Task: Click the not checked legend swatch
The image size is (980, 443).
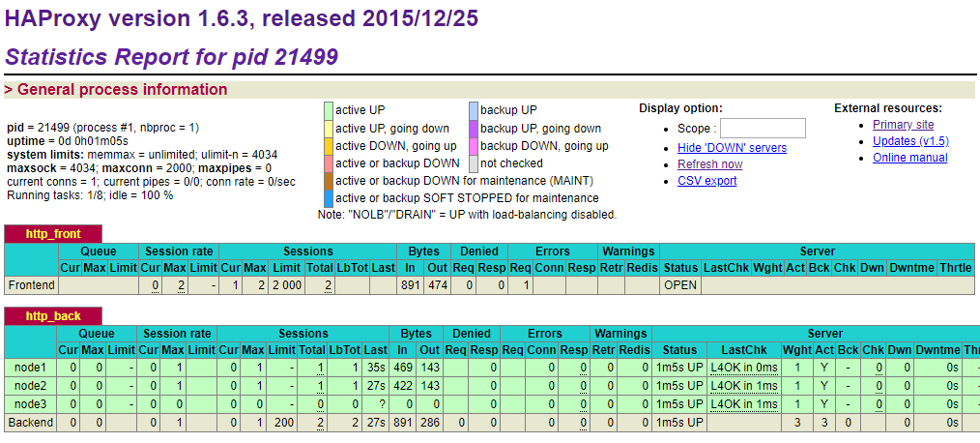Action: (474, 163)
